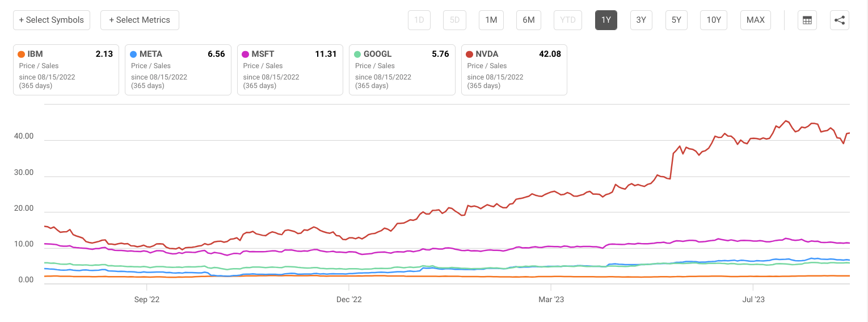Viewport: 868px width, 322px height.
Task: Switch to the 1M range
Action: tap(491, 20)
